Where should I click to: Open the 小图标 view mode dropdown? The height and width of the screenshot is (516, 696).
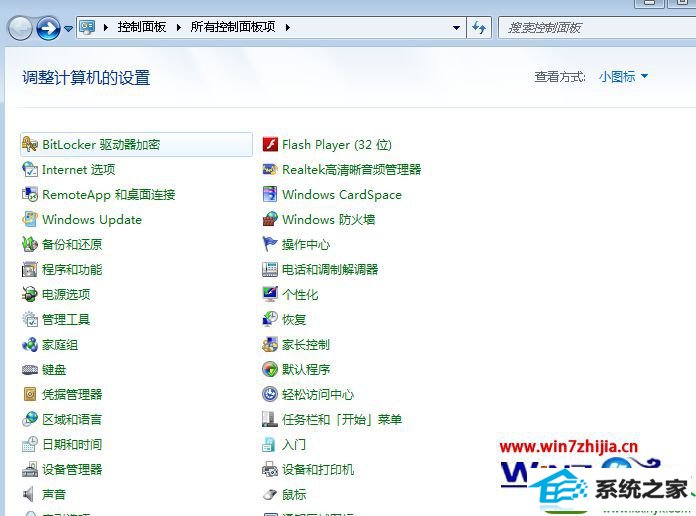click(623, 77)
